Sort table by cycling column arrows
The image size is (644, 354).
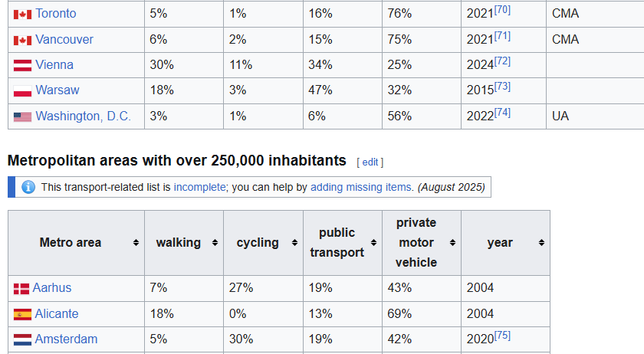pyautogui.click(x=294, y=243)
